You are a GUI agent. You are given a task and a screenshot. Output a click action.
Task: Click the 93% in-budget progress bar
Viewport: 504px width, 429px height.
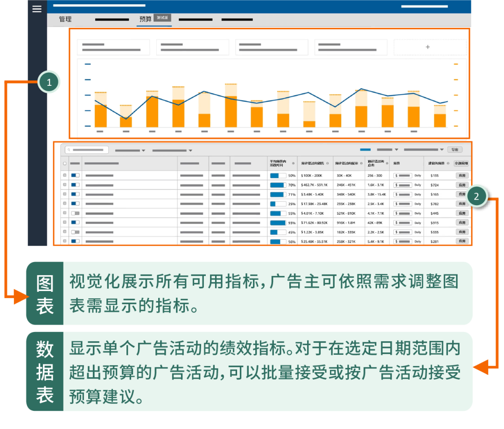(278, 222)
